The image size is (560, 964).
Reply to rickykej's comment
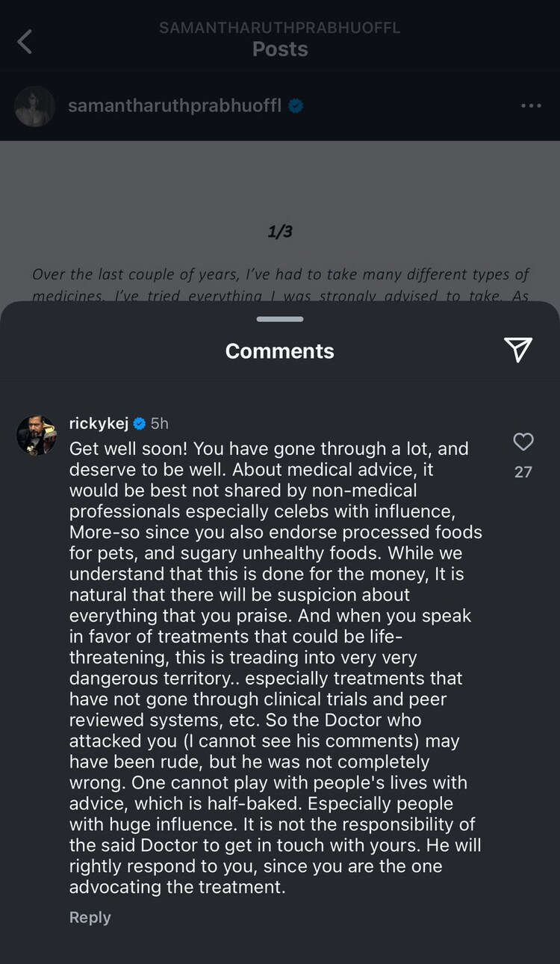tap(90, 918)
